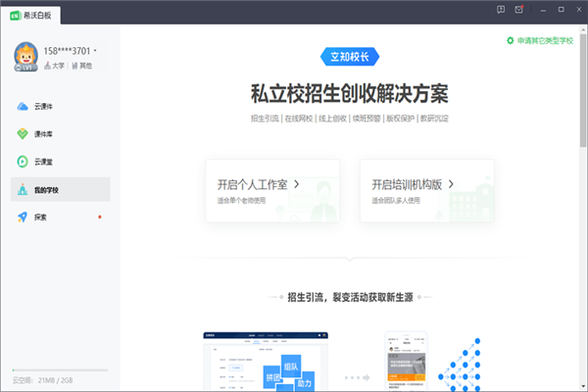Screen dimensions: 588x392
Task: Click the 立知校长 blue badge button
Action: pos(350,57)
